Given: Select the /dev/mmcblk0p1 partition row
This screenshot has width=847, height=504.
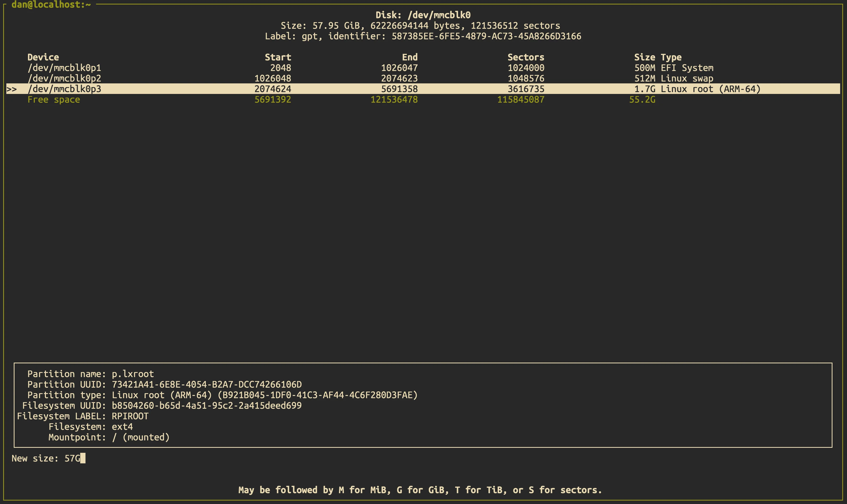Looking at the screenshot, I should point(64,68).
